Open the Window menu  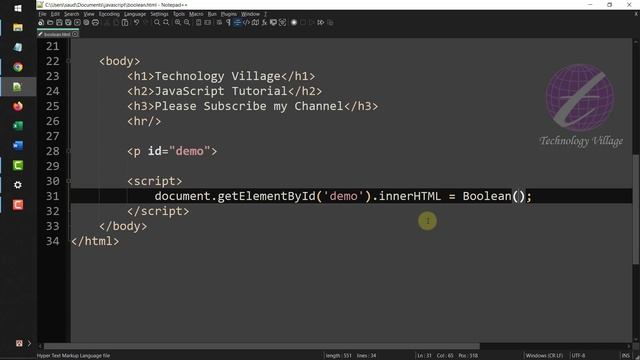click(x=250, y=14)
